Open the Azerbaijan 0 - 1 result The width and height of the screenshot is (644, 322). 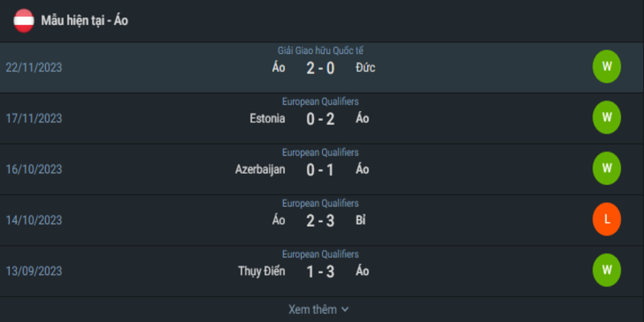320,170
